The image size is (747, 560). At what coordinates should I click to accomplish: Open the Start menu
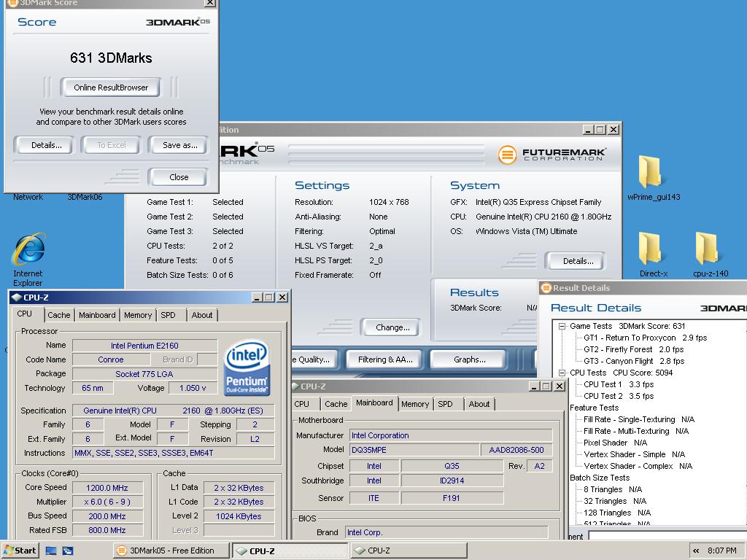click(20, 551)
